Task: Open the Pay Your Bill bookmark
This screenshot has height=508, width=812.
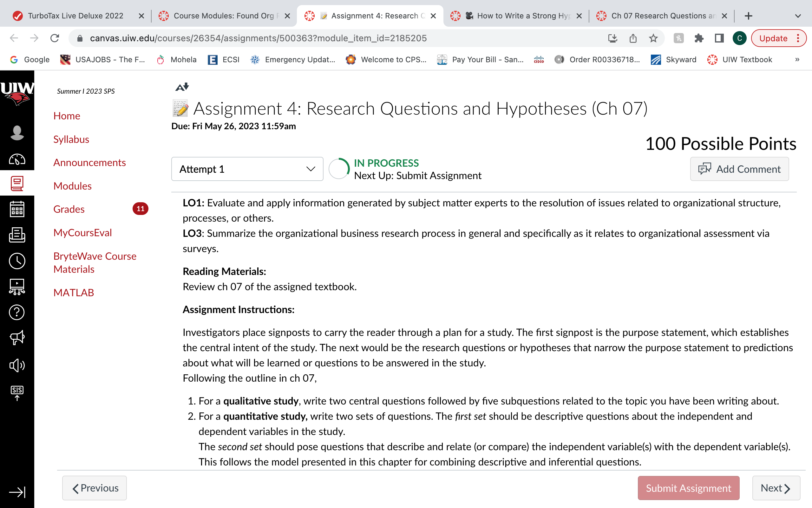Action: coord(480,59)
